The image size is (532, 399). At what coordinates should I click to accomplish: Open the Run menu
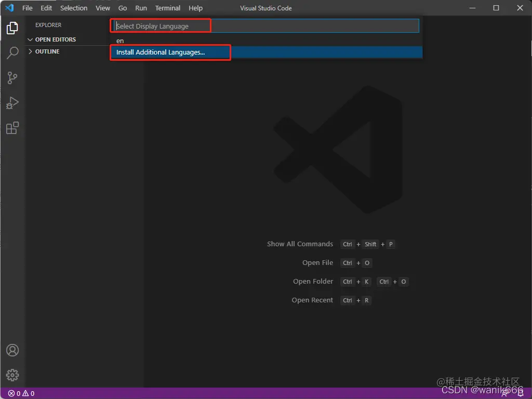click(141, 8)
